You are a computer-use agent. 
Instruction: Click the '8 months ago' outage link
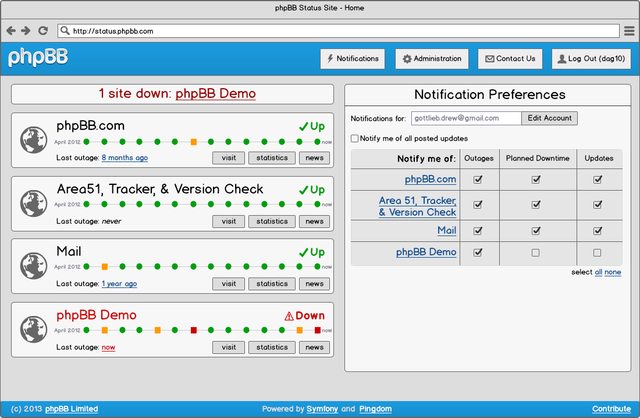coord(125,158)
